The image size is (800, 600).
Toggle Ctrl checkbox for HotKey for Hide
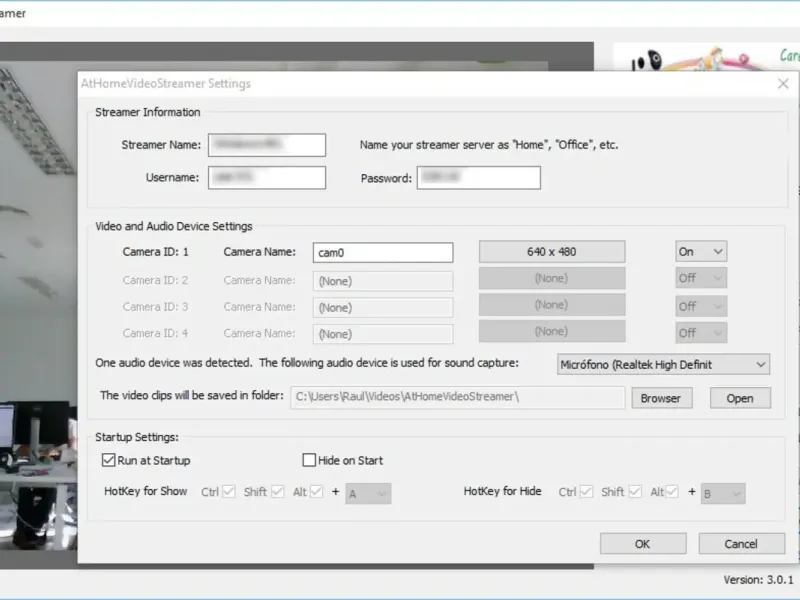587,492
